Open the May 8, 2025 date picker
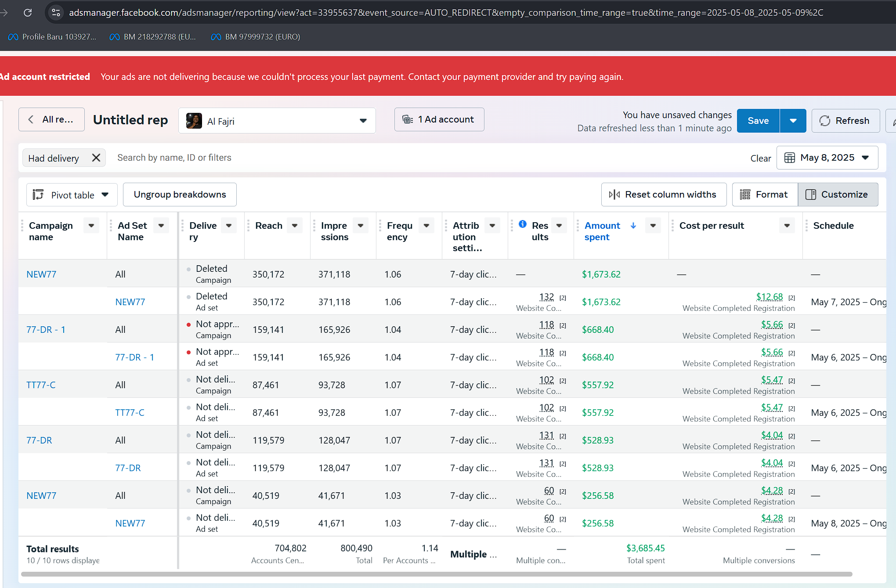The height and width of the screenshot is (588, 896). coord(827,158)
